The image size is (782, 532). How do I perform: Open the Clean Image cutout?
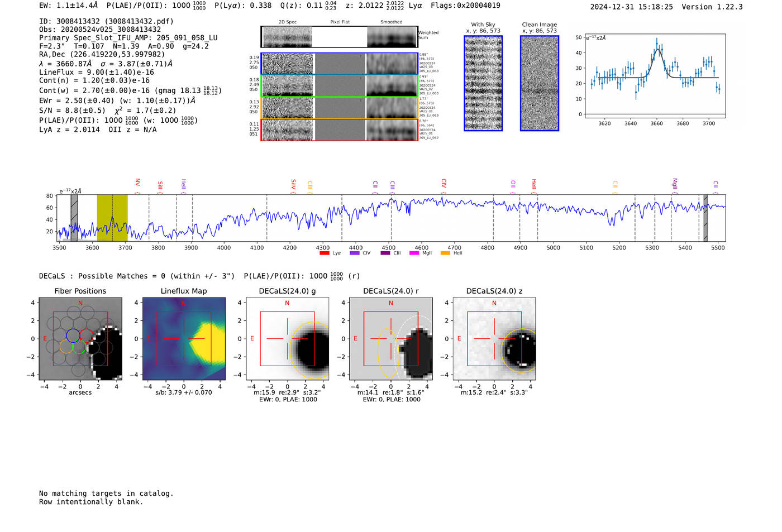point(540,83)
